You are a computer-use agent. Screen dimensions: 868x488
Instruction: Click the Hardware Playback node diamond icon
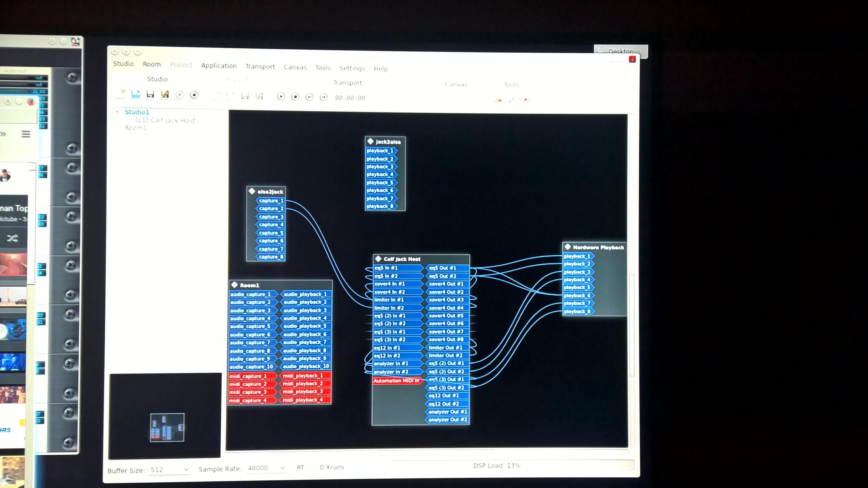click(568, 246)
